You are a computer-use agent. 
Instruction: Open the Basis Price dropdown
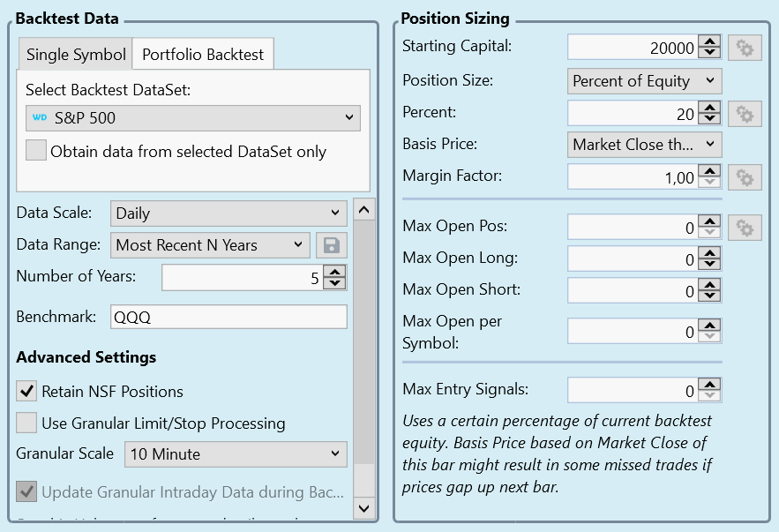click(645, 145)
